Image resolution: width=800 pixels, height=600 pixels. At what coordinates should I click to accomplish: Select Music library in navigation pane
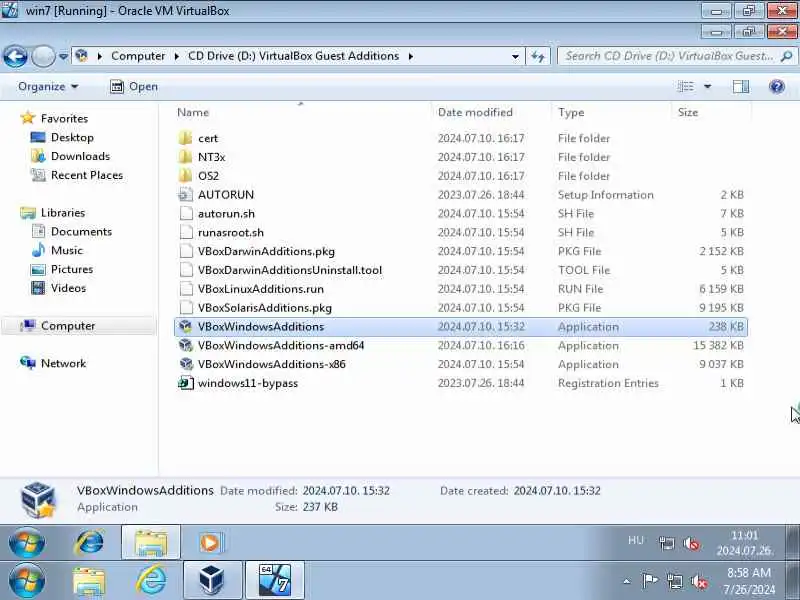pyautogui.click(x=66, y=251)
